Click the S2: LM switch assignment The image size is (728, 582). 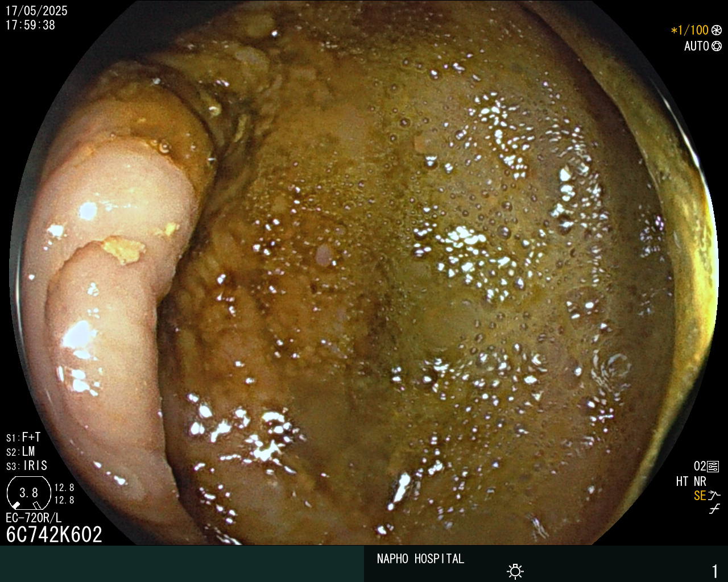click(x=20, y=451)
